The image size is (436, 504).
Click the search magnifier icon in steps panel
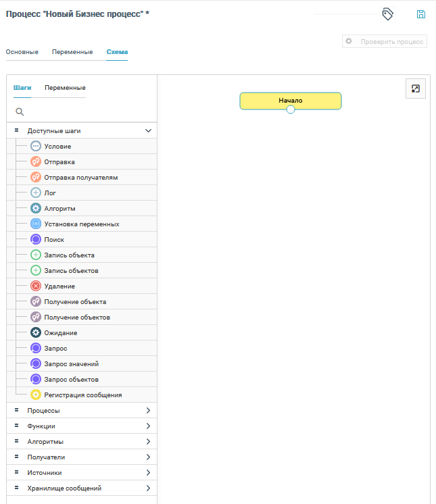coord(20,111)
